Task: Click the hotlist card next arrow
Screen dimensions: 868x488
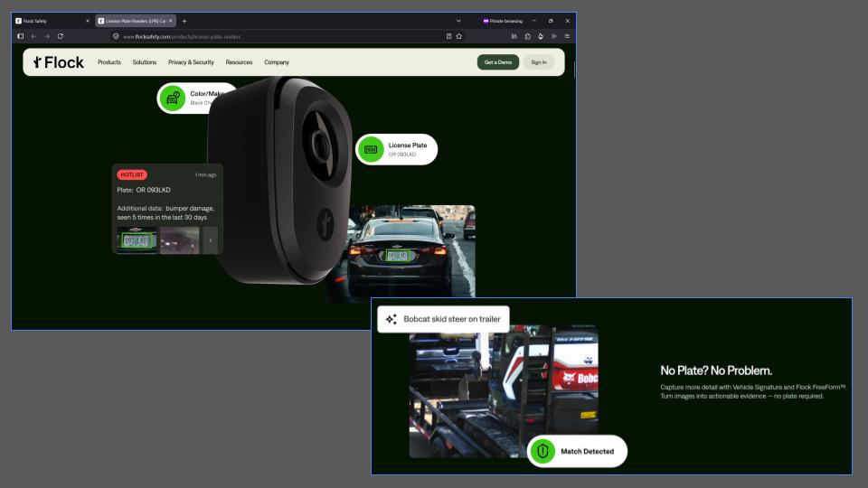Action: point(211,240)
